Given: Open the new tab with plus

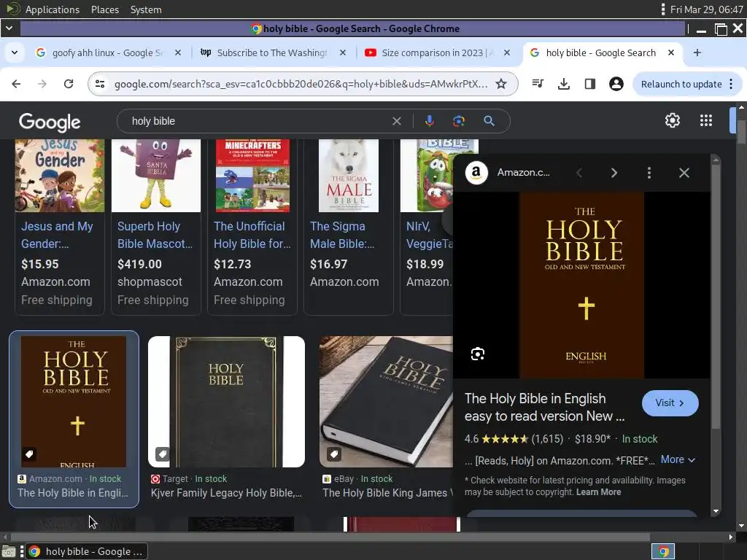Looking at the screenshot, I should tap(697, 52).
